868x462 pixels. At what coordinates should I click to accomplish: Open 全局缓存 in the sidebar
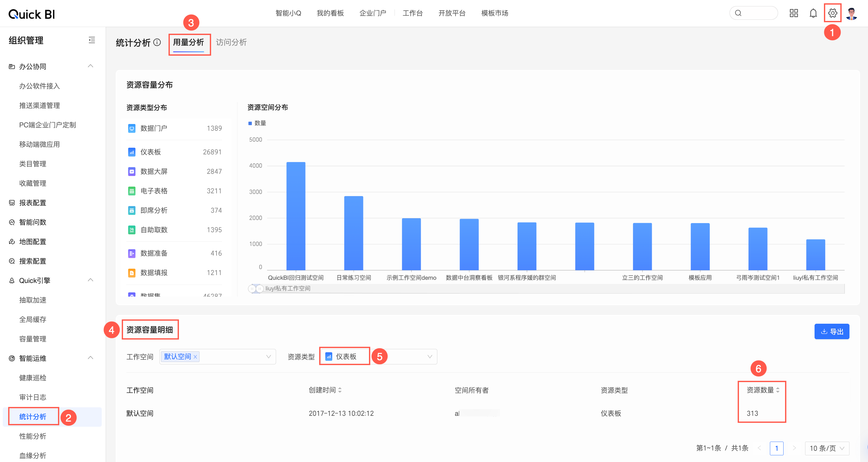click(33, 319)
